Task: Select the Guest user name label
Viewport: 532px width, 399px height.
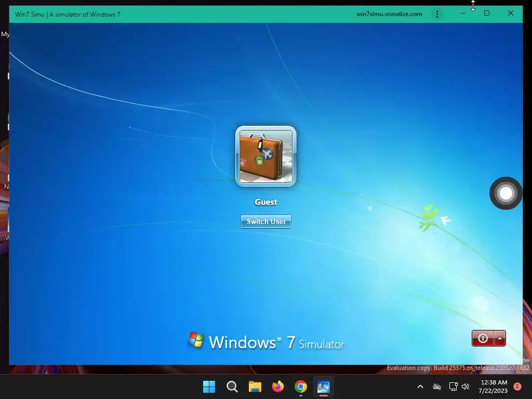Action: tap(266, 202)
